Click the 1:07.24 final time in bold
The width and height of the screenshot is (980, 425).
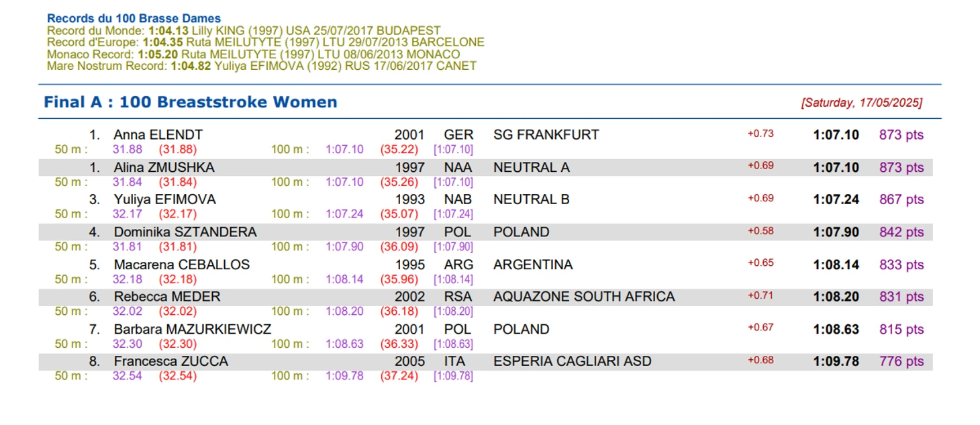(x=836, y=199)
